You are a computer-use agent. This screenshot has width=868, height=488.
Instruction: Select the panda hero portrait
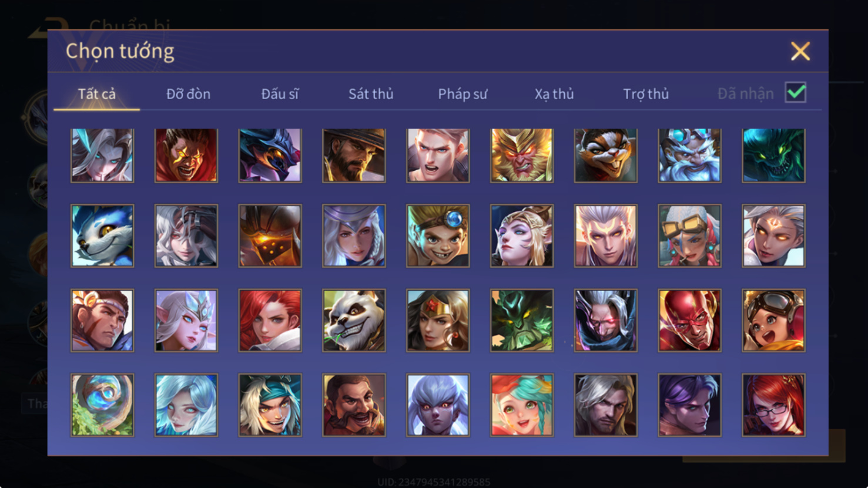pos(354,321)
